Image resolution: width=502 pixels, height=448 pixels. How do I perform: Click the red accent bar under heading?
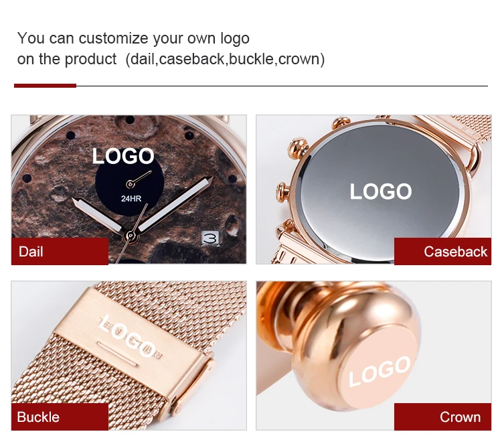coord(45,86)
